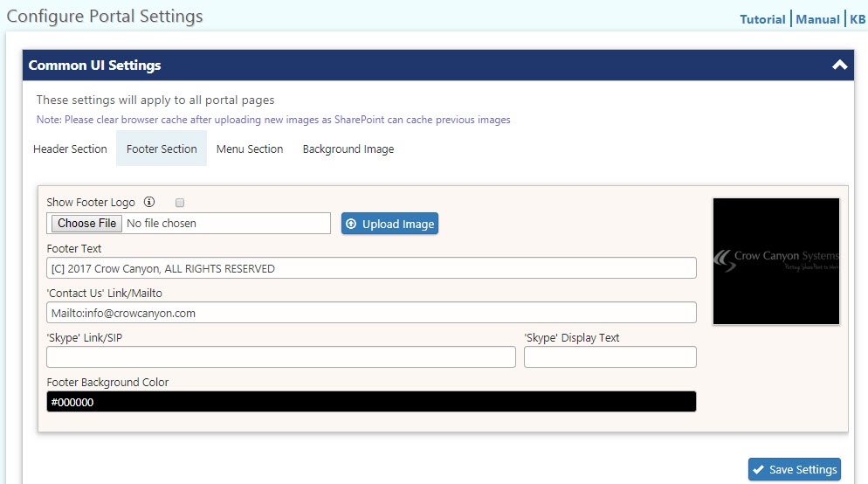Focus the 'Contact Us' Link/Mailto field
This screenshot has width=868, height=484.
371,313
